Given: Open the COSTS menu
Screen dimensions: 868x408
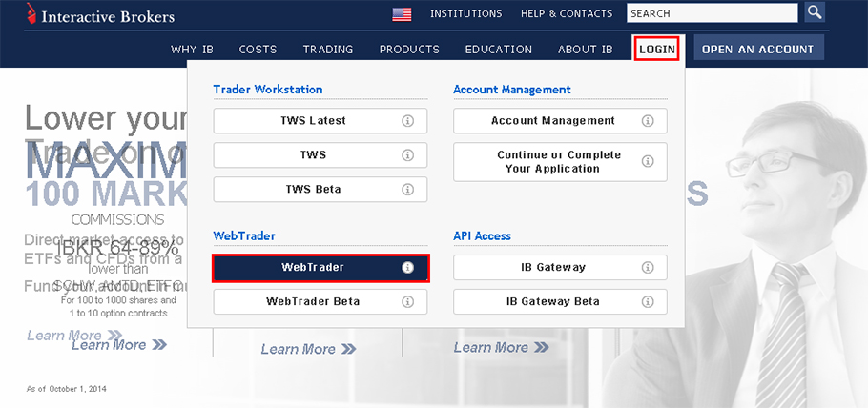Looking at the screenshot, I should [x=258, y=50].
